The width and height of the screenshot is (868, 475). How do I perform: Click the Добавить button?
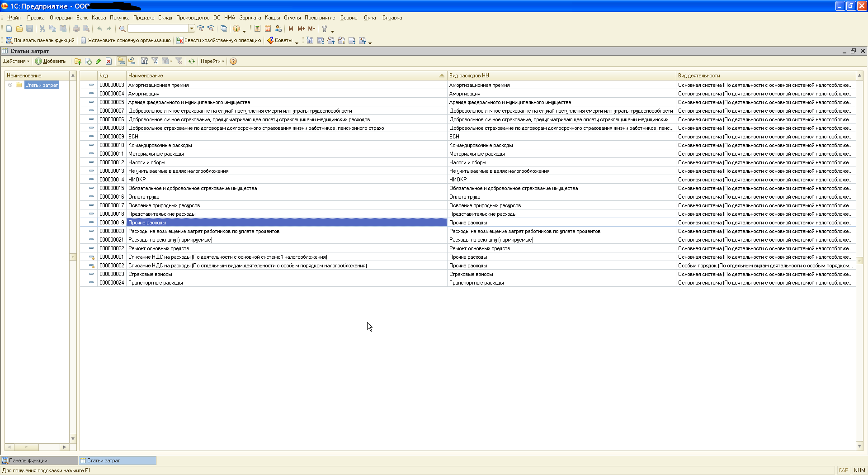coord(51,62)
